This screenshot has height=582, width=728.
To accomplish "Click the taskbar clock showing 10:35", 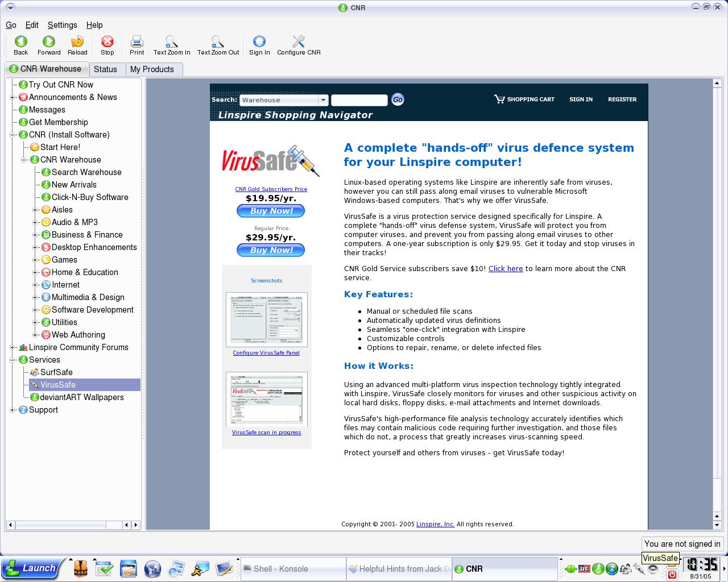I will [x=701, y=564].
